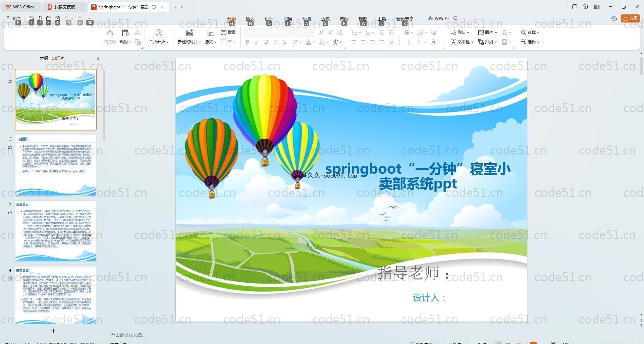The image size is (644, 344).
Task: Open the Find (查找) dropdown
Action: coord(530,33)
